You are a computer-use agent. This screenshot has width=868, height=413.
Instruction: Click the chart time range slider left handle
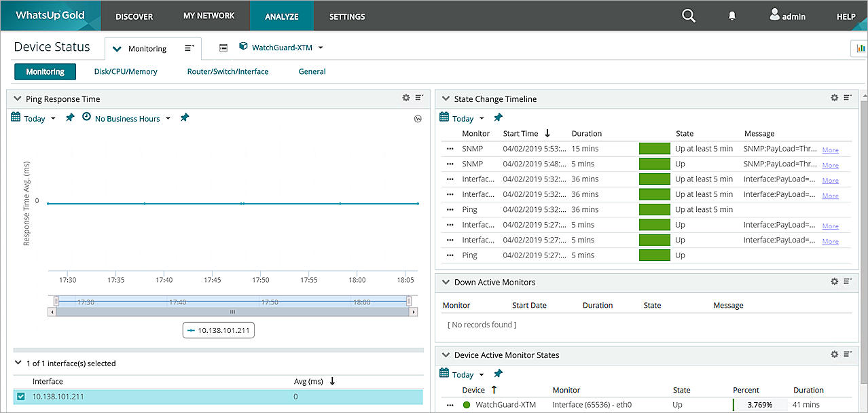[56, 301]
